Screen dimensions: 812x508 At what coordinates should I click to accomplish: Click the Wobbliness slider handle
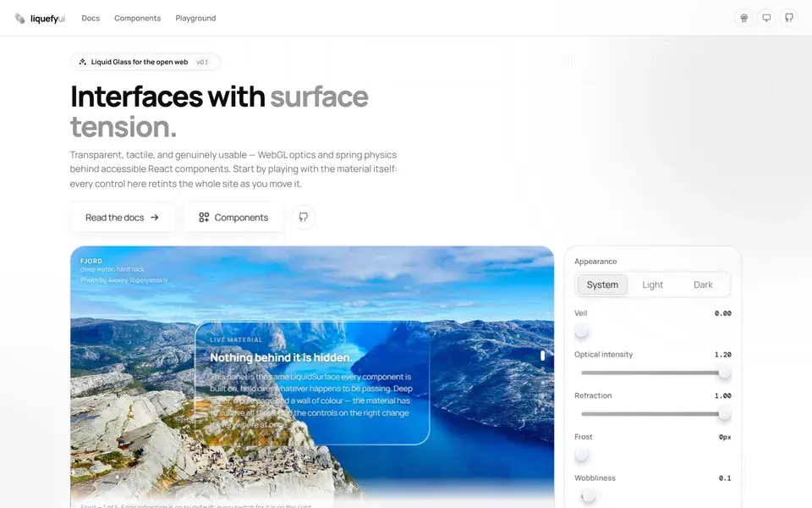(x=589, y=496)
